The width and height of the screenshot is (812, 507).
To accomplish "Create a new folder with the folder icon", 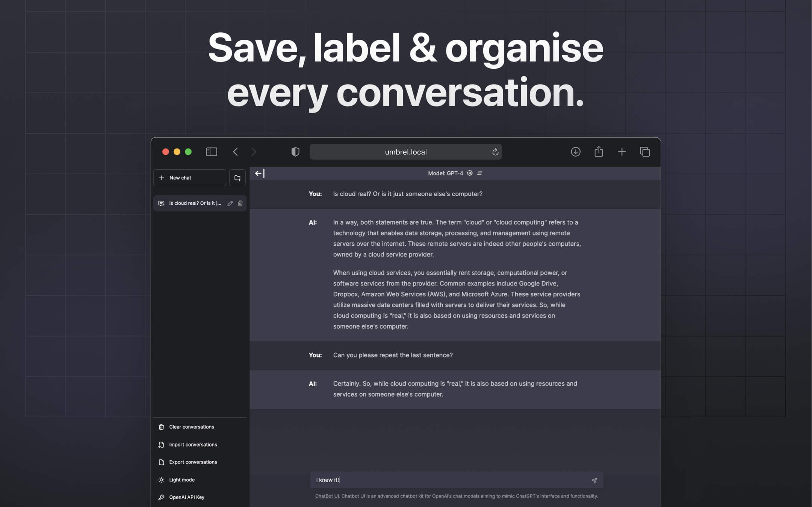I will tap(237, 177).
